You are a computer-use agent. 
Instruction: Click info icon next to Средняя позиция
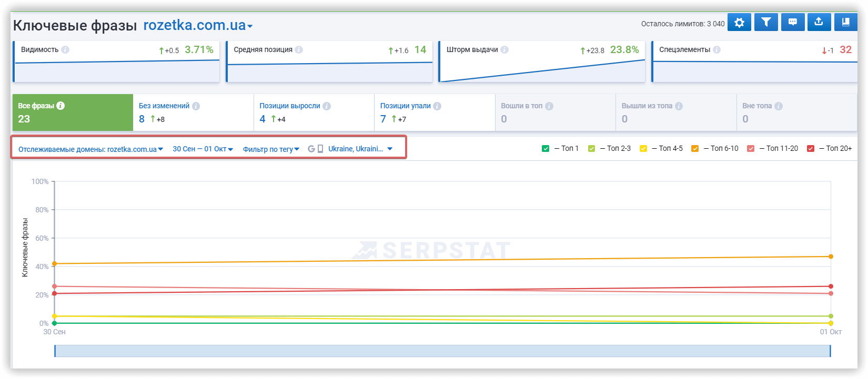pos(299,49)
